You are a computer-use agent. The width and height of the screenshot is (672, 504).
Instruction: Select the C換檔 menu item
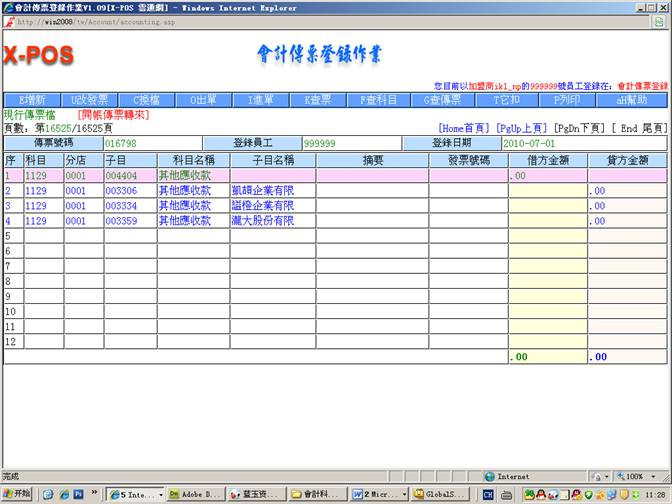click(x=146, y=100)
